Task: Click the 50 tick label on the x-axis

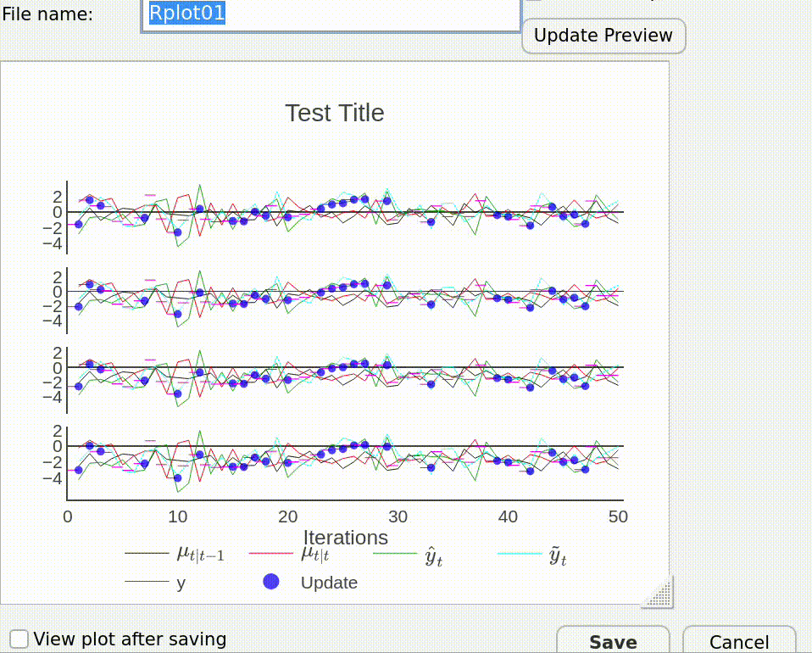Action: tap(619, 516)
